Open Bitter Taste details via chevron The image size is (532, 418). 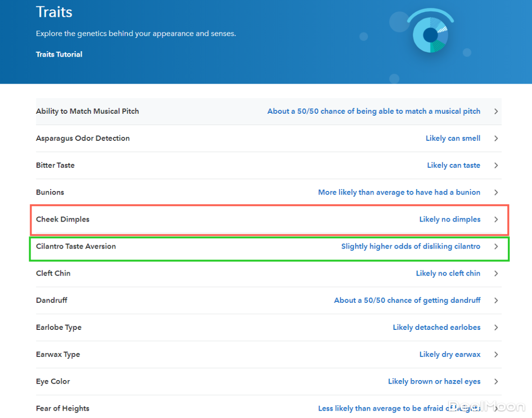[x=496, y=165]
